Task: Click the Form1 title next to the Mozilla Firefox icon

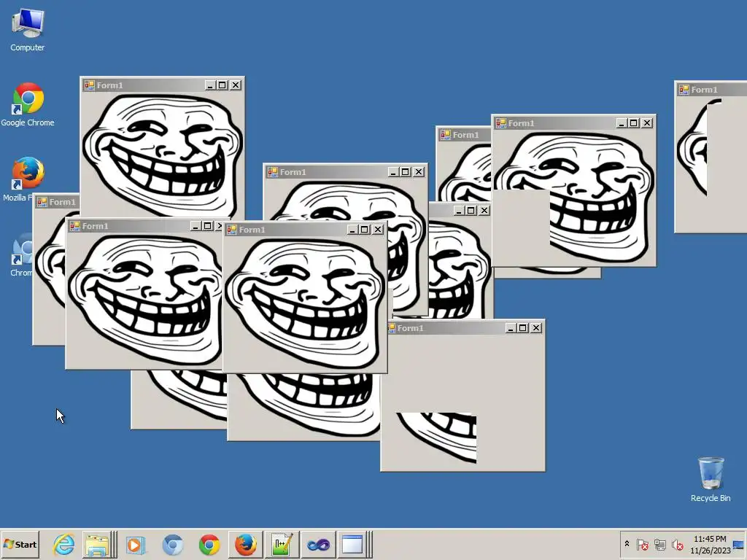Action: pyautogui.click(x=63, y=202)
